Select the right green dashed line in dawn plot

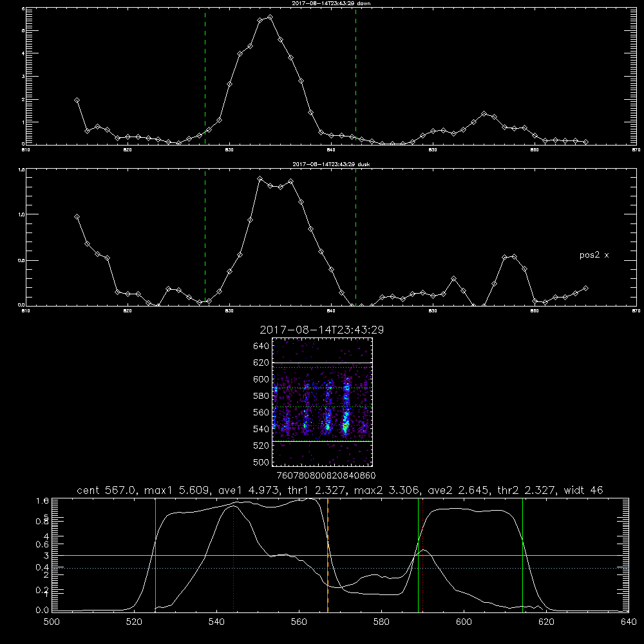pyautogui.click(x=355, y=76)
